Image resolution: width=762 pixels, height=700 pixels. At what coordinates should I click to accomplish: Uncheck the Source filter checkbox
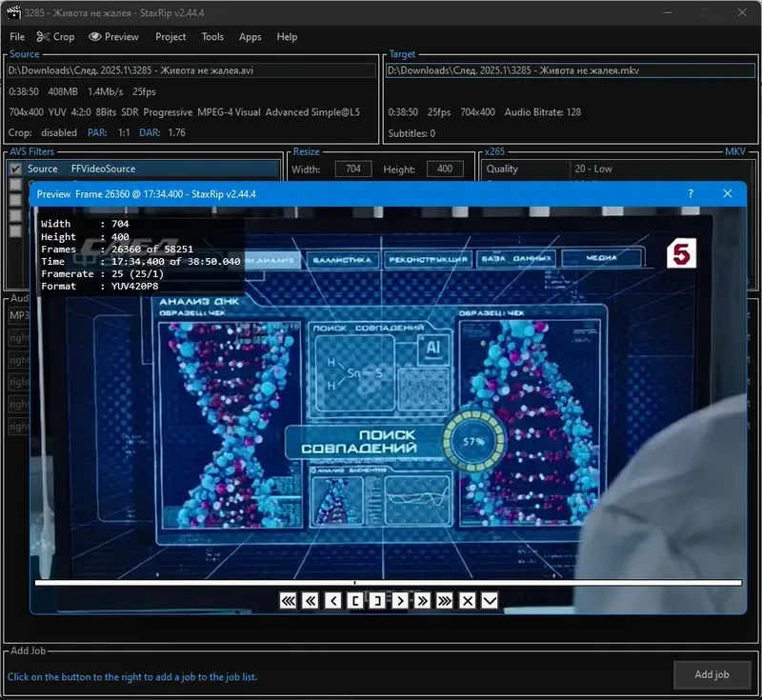click(15, 170)
